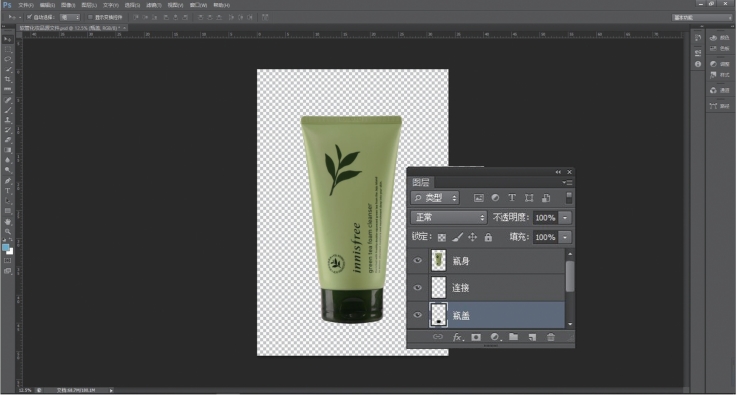Viewport: 737px width, 395px height.
Task: Add a layer style (fx)
Action: (x=457, y=337)
